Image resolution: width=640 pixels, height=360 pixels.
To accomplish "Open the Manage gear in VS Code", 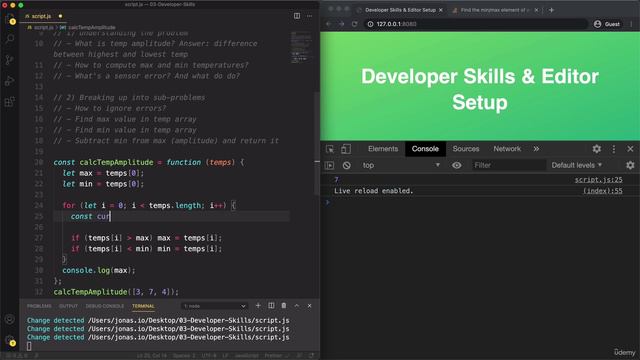I will coord(10,340).
